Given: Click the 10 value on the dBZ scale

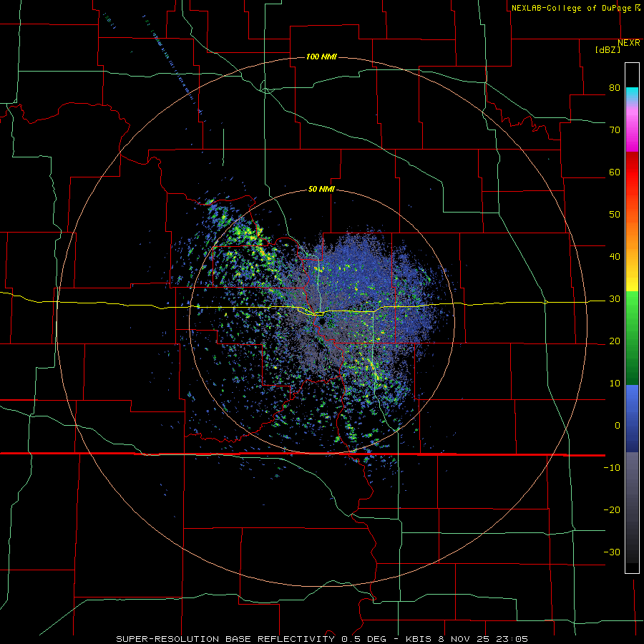Looking at the screenshot, I should tap(615, 384).
